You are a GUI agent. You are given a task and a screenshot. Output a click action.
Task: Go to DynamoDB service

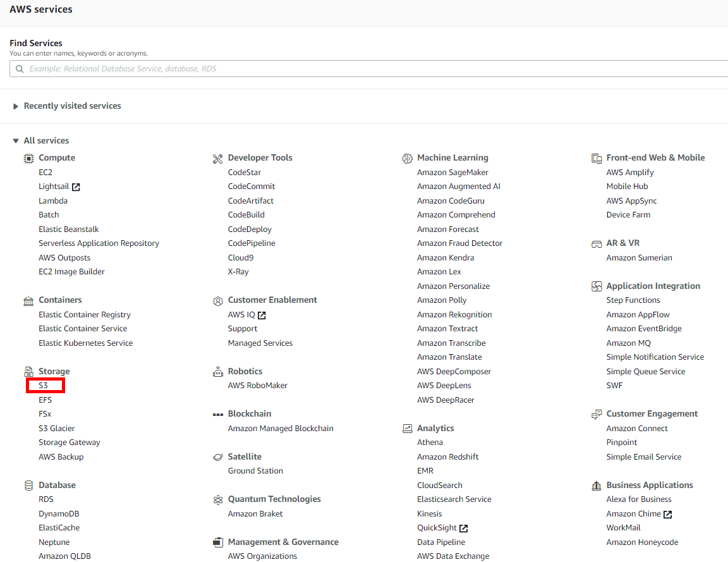coord(59,514)
